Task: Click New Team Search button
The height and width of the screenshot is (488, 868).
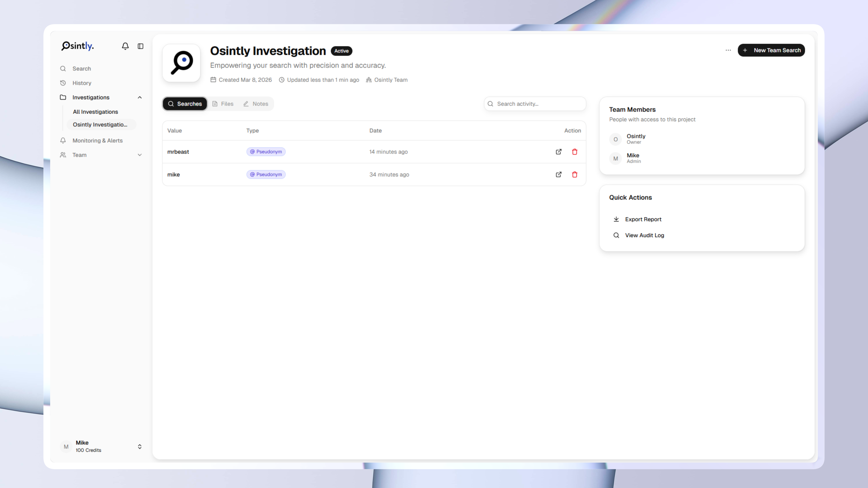Action: [771, 50]
